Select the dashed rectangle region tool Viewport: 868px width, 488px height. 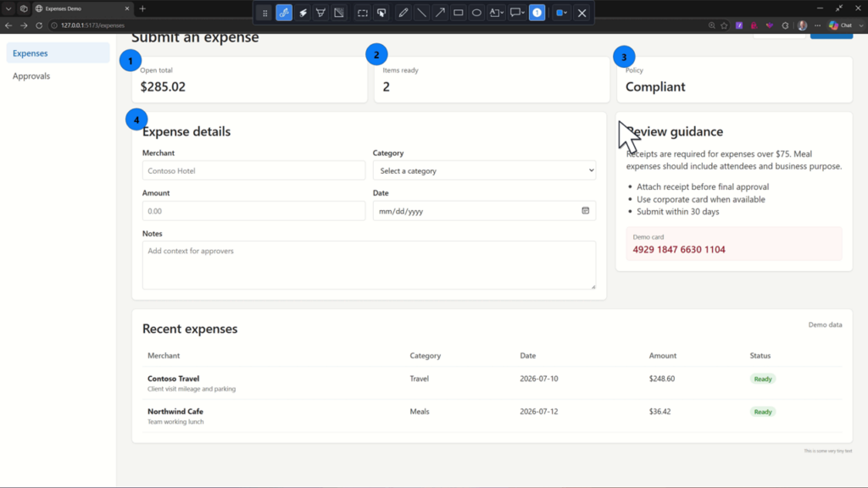[363, 13]
